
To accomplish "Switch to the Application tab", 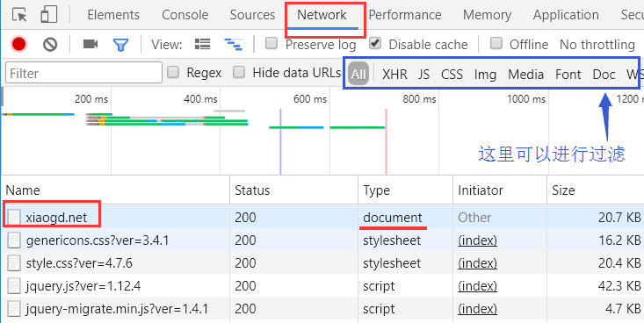I will point(566,15).
